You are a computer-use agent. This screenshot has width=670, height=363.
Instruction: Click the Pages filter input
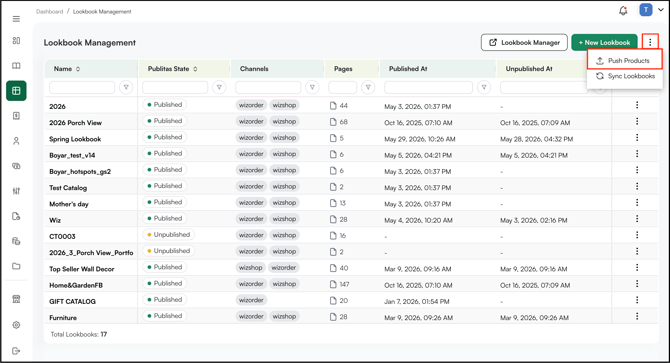tap(343, 88)
